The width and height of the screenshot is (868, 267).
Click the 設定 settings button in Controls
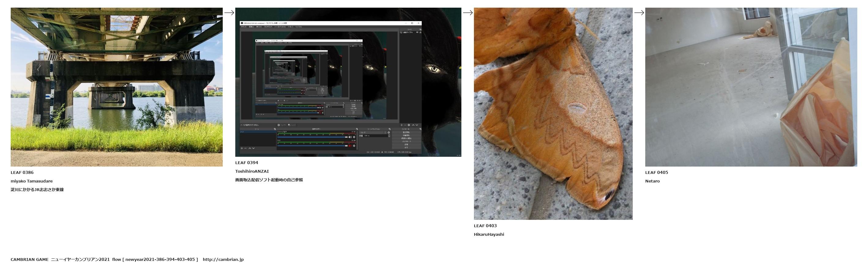pyautogui.click(x=407, y=145)
